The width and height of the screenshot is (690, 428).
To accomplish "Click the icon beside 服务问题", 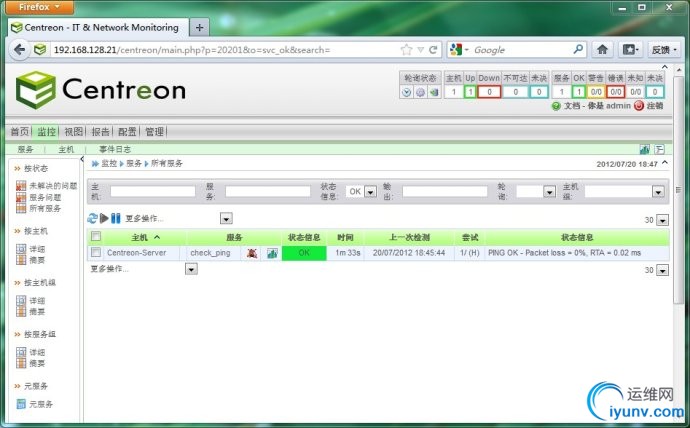I will pyautogui.click(x=21, y=197).
